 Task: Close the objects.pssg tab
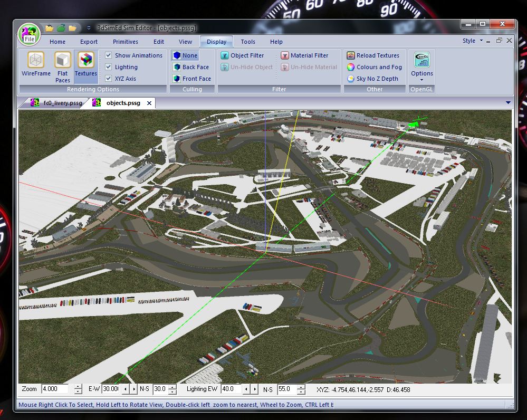tap(149, 103)
